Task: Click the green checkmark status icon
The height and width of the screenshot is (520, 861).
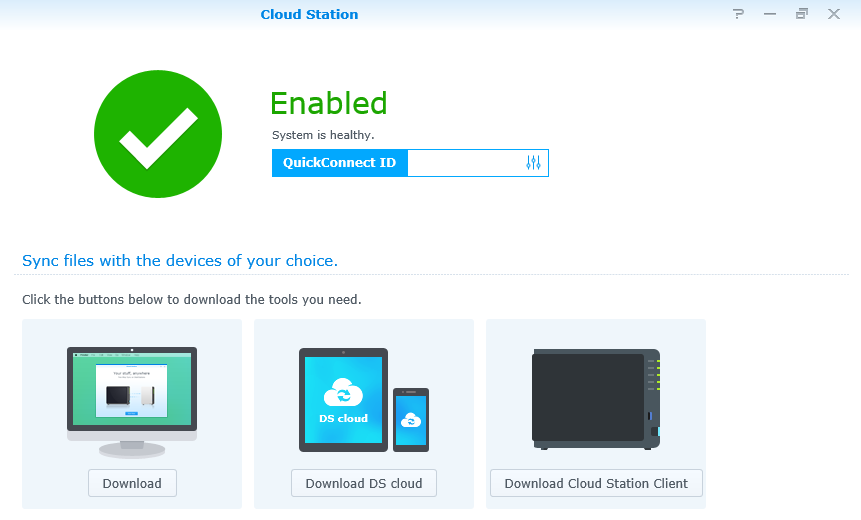Action: point(158,134)
